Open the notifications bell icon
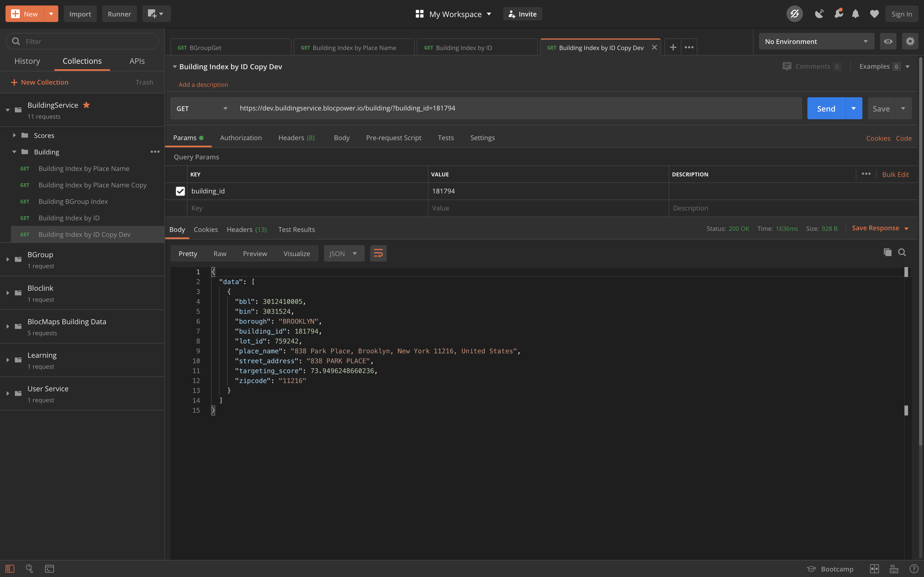The width and height of the screenshot is (924, 577). pos(855,14)
